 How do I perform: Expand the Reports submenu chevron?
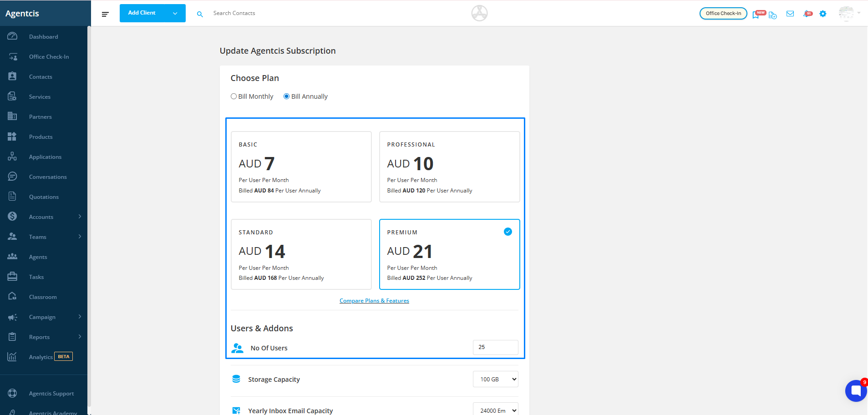(x=80, y=337)
